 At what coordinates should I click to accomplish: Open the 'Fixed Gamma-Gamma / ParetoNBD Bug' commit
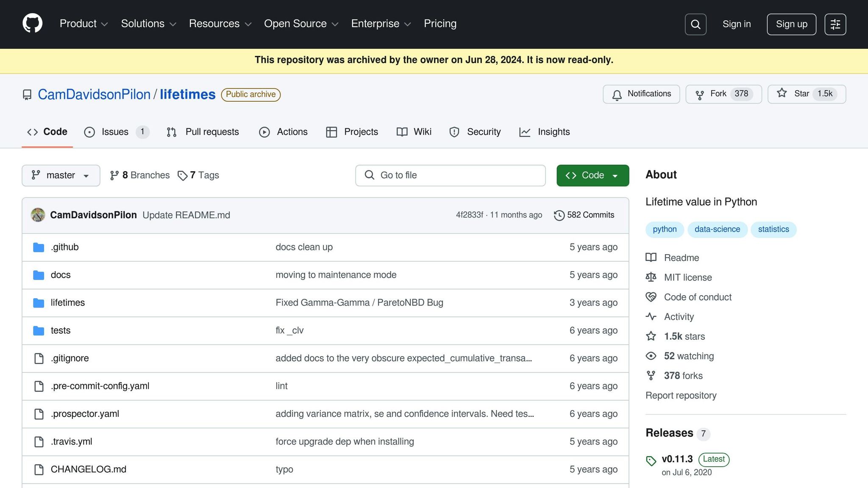(359, 303)
